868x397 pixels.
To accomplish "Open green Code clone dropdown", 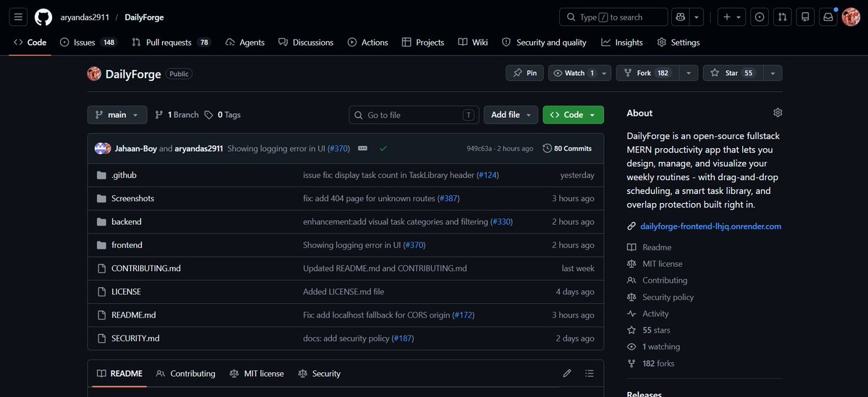I will (573, 115).
